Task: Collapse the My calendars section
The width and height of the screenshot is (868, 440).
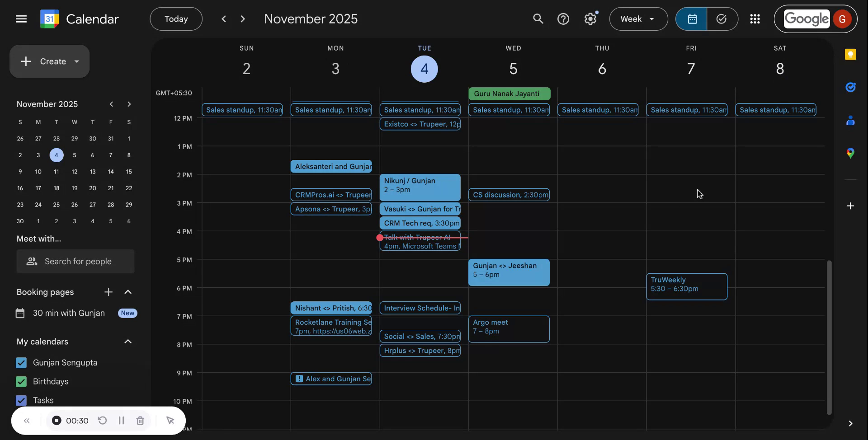Action: point(128,342)
